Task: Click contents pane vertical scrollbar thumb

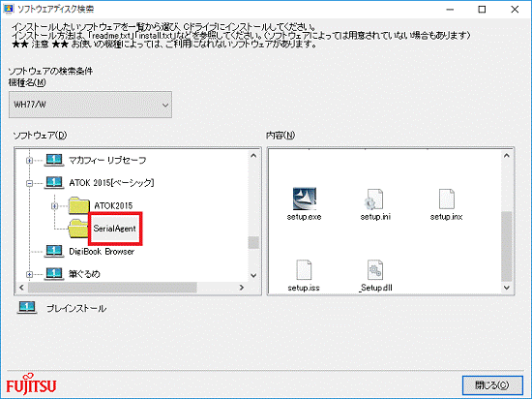Action: [x=507, y=246]
